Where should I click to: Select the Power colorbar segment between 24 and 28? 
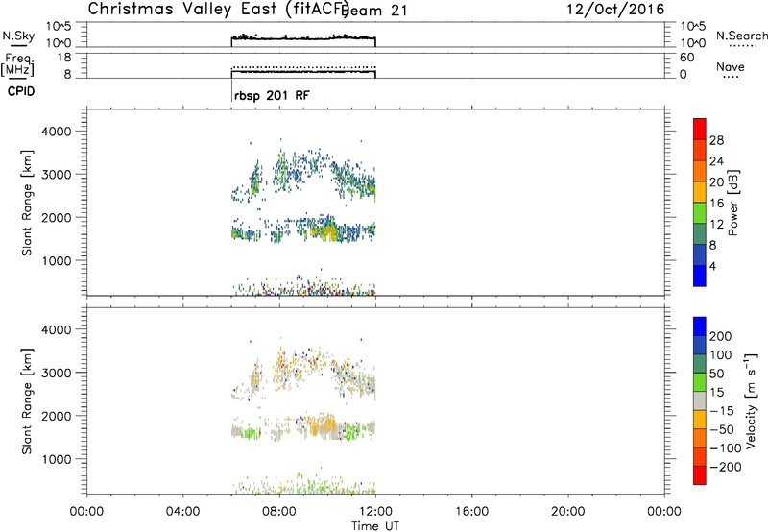tap(700, 150)
